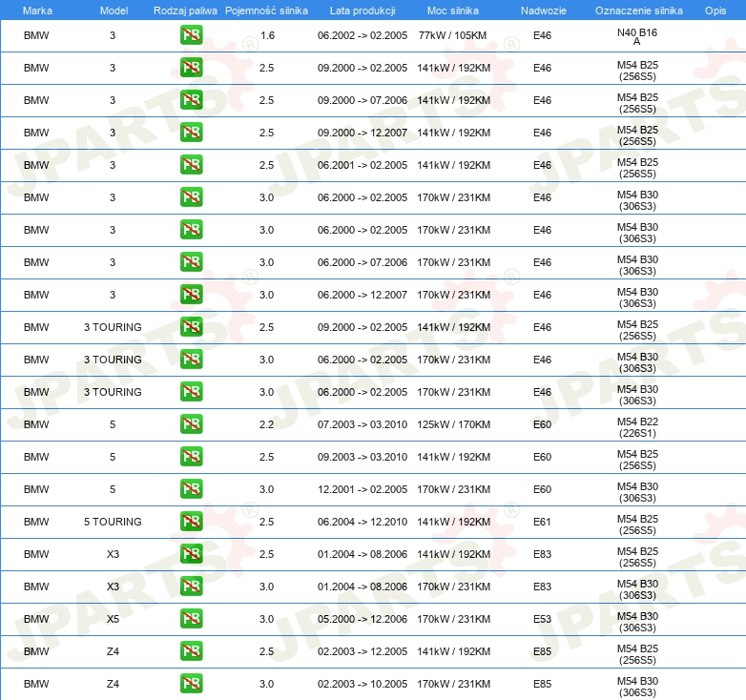
Task: Click the Rodzaj paliwa column header
Action: pos(185,10)
